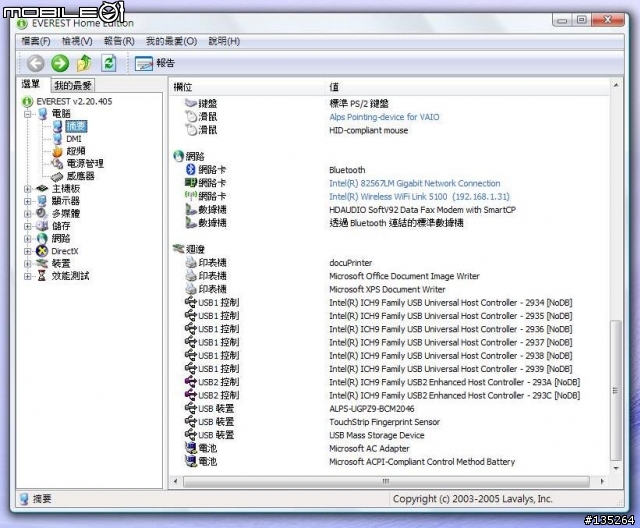The width and height of the screenshot is (640, 528).
Task: Click the 網路 section header icon
Action: (178, 156)
